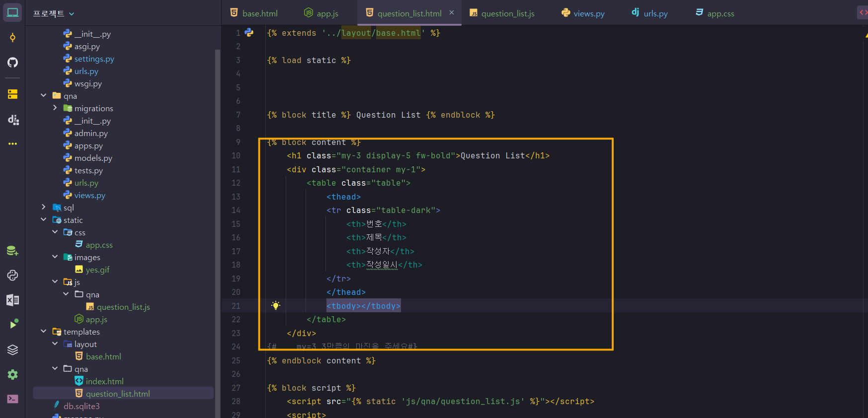Viewport: 868px width, 418px height.
Task: Open tests.py in project tree
Action: tap(88, 170)
